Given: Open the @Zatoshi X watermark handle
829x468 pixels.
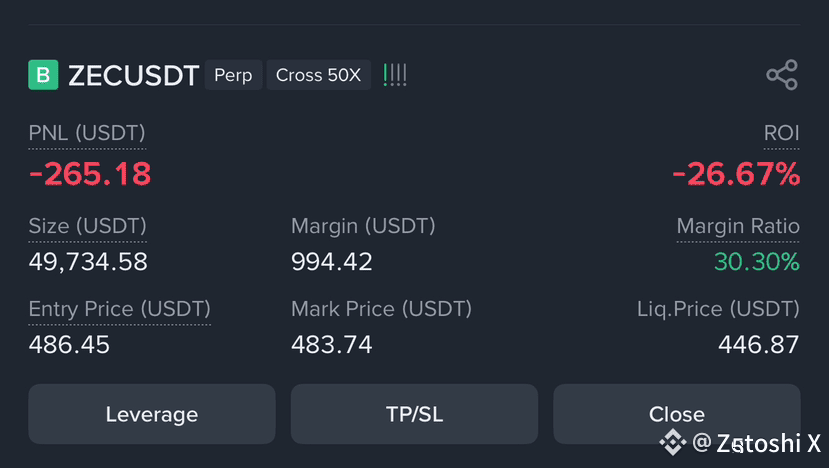Looking at the screenshot, I should (756, 443).
